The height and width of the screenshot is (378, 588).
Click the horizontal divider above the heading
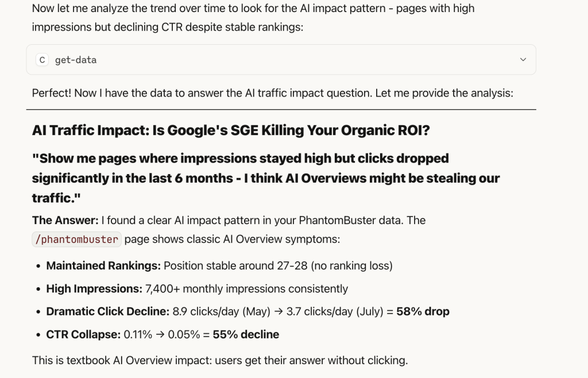tap(281, 110)
